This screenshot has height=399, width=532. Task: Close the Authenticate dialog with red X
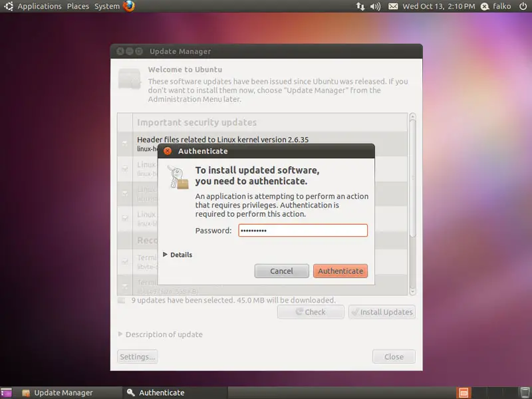[168, 151]
